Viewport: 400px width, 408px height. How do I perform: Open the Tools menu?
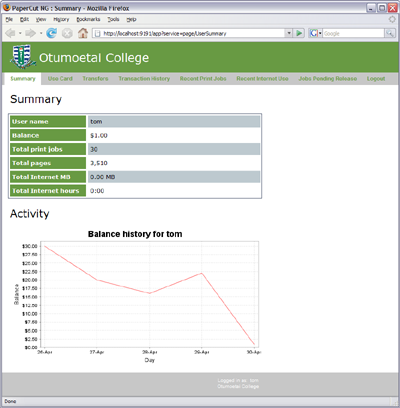pos(113,19)
